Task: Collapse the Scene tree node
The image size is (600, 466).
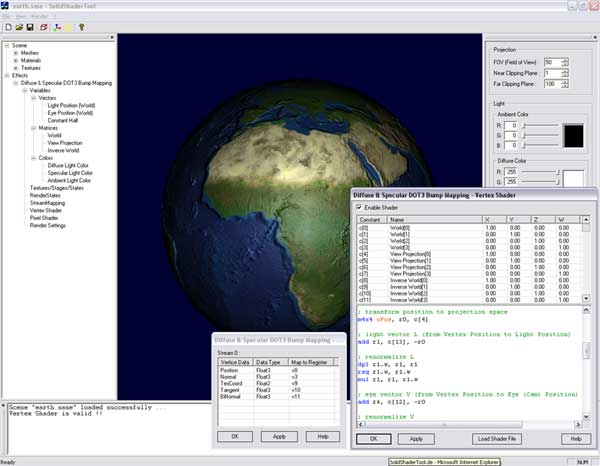Action: 7,45
